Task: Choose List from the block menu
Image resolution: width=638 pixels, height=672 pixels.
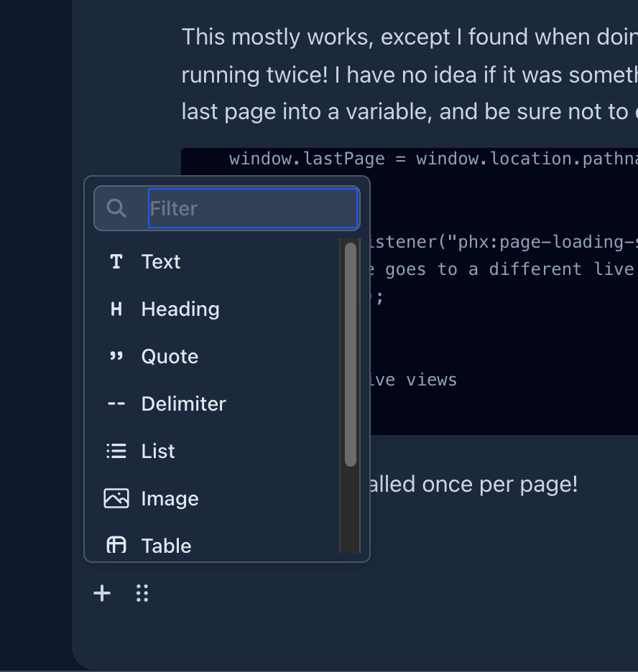Action: click(x=159, y=451)
